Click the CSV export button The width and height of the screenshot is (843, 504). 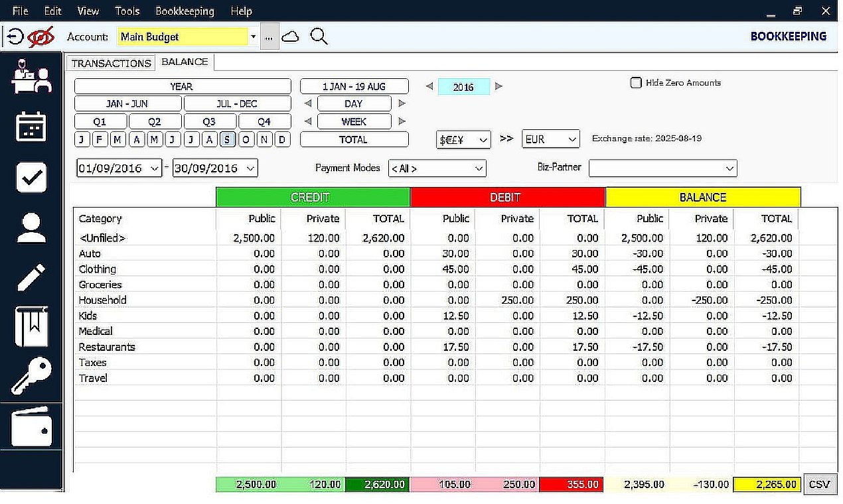[820, 484]
